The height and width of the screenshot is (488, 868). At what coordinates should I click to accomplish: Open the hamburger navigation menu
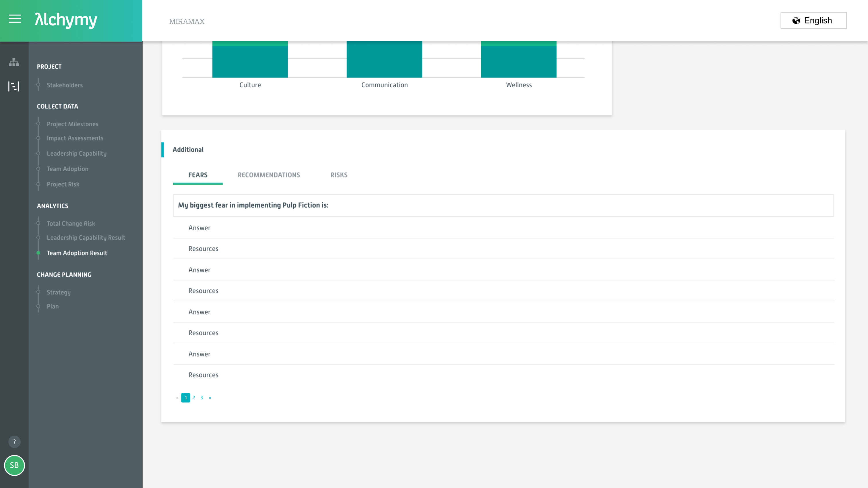tap(14, 19)
